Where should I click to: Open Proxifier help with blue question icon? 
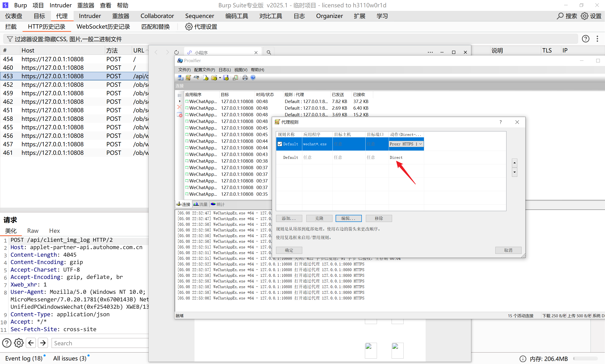coord(253,78)
